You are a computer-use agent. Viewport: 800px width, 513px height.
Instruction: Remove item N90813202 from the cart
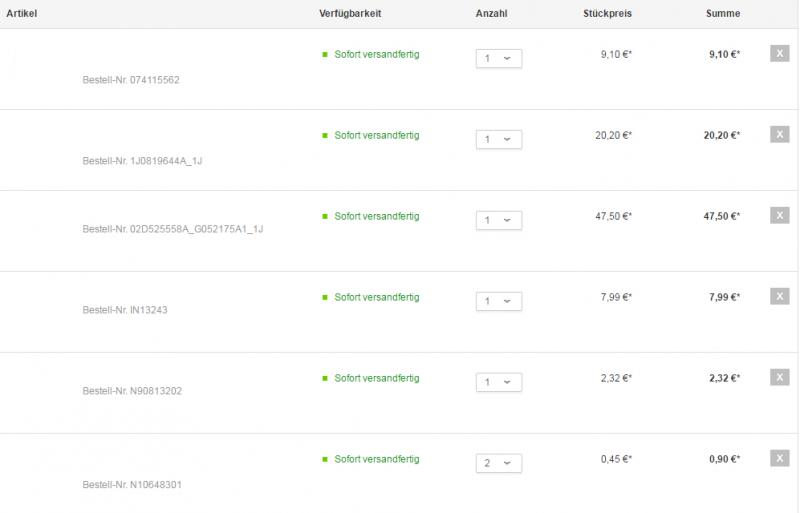click(x=780, y=378)
